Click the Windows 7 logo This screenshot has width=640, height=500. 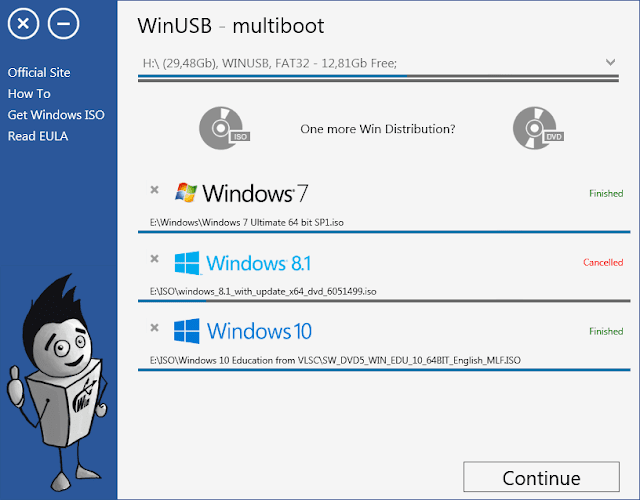(241, 193)
